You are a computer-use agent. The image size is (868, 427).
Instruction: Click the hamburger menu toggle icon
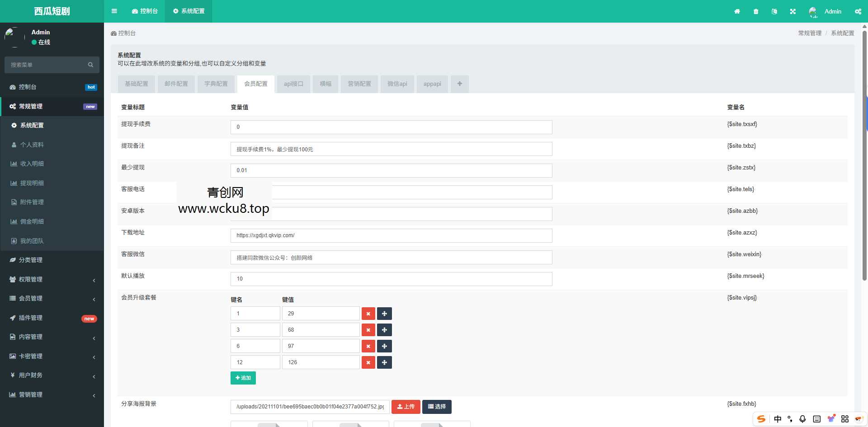pyautogui.click(x=114, y=11)
